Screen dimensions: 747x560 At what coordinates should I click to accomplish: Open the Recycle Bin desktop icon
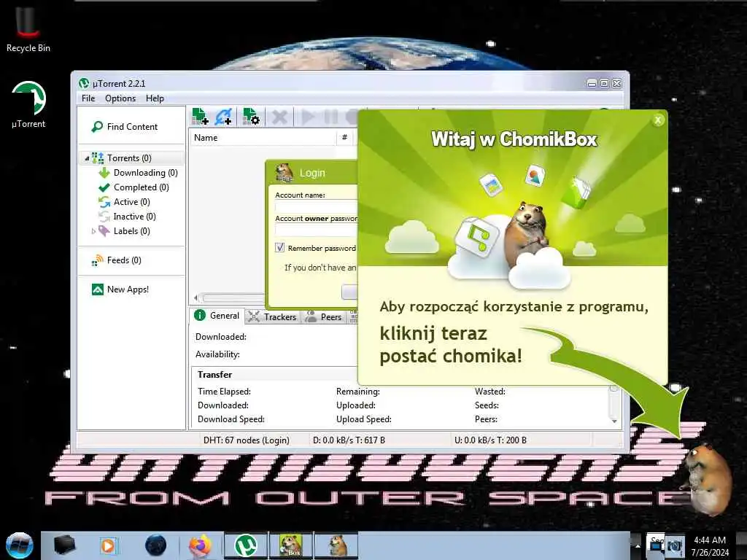tap(28, 28)
